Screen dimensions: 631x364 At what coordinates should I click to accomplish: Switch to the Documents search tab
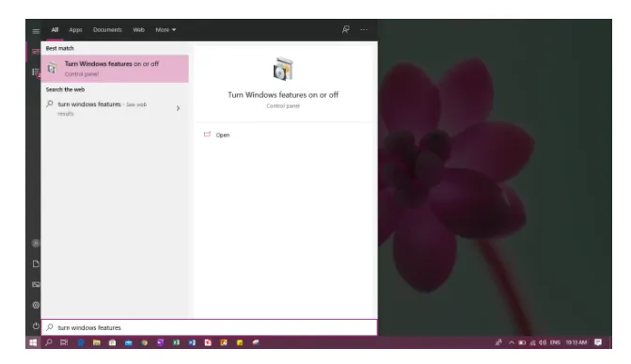[x=107, y=30]
